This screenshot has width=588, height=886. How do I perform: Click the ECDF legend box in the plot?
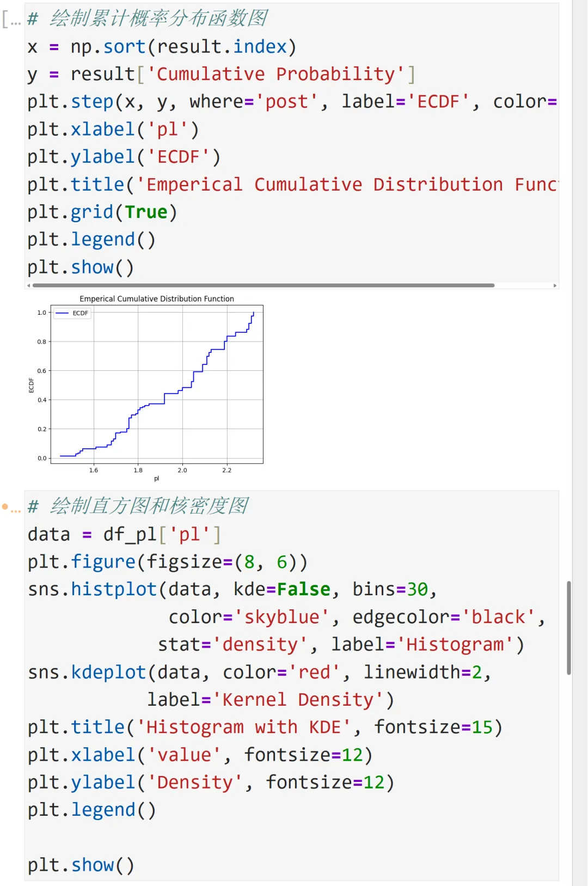[72, 313]
